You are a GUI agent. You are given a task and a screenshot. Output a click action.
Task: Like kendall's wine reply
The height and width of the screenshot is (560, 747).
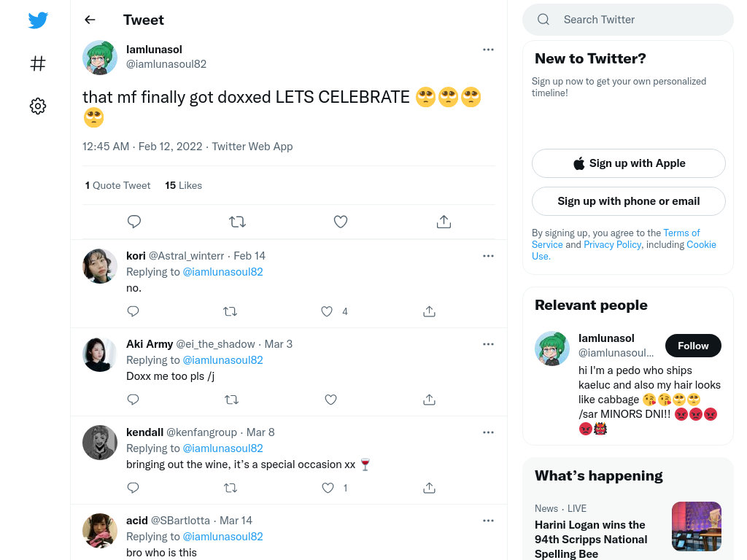tap(328, 488)
